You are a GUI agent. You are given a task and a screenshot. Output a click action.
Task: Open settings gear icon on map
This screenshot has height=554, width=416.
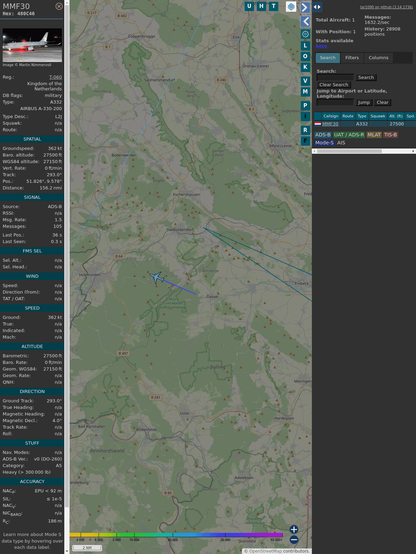click(305, 34)
